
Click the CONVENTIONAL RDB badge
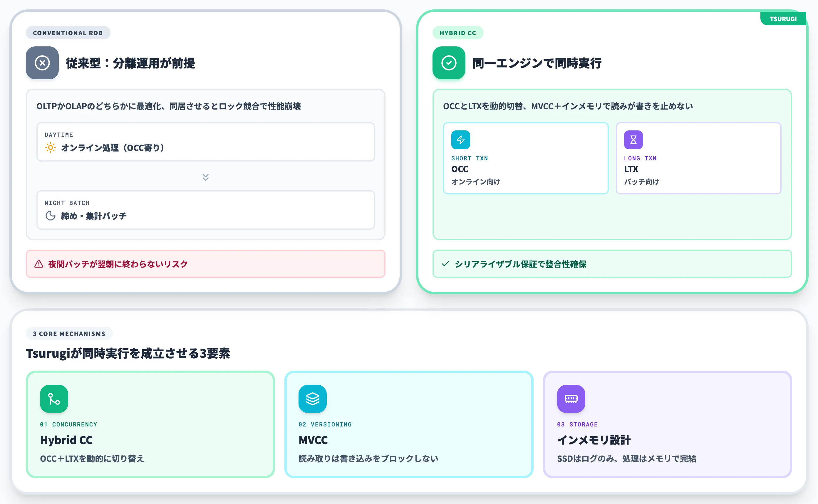[x=68, y=33]
